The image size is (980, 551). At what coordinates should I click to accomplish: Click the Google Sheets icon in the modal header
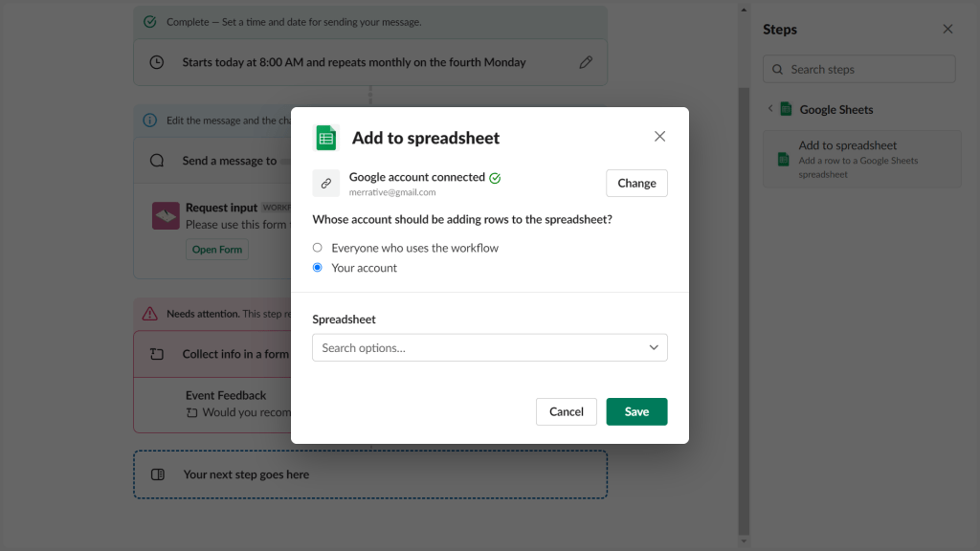[325, 137]
